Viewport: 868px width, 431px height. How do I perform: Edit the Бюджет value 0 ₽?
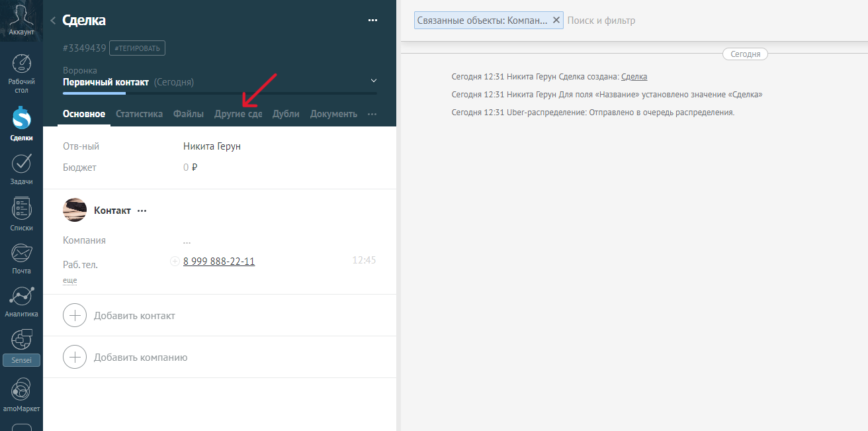[x=191, y=168]
